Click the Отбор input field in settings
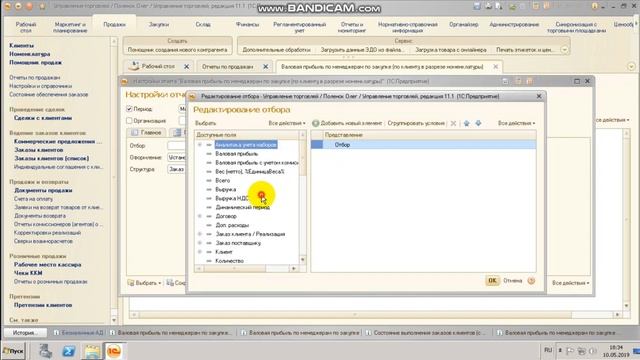640x360 pixels. pos(176,146)
